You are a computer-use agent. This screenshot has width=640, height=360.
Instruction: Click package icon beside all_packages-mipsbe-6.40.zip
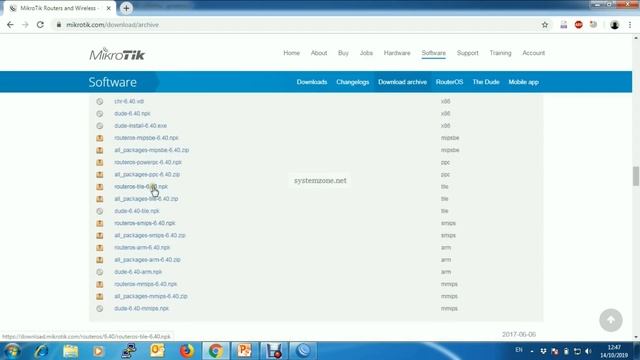(x=100, y=150)
